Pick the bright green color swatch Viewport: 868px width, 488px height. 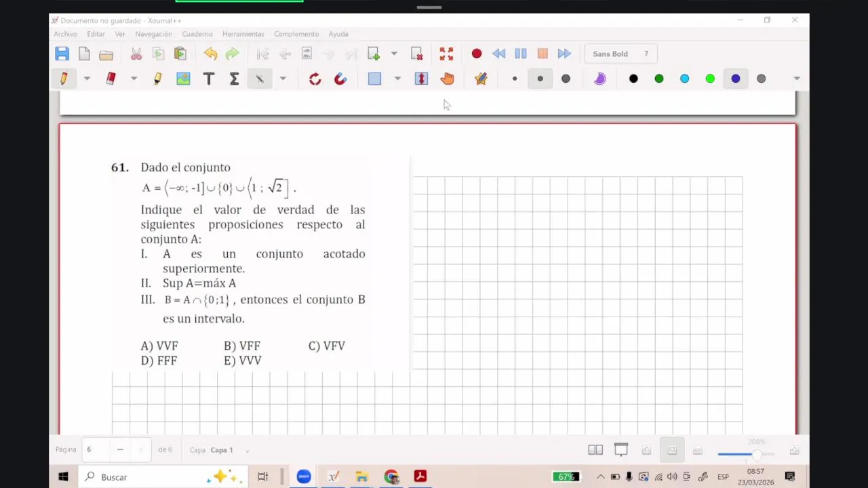[x=710, y=79]
